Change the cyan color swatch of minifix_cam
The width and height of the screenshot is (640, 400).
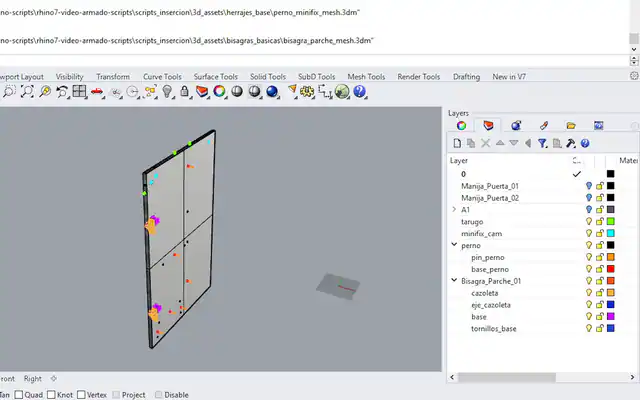click(x=611, y=233)
